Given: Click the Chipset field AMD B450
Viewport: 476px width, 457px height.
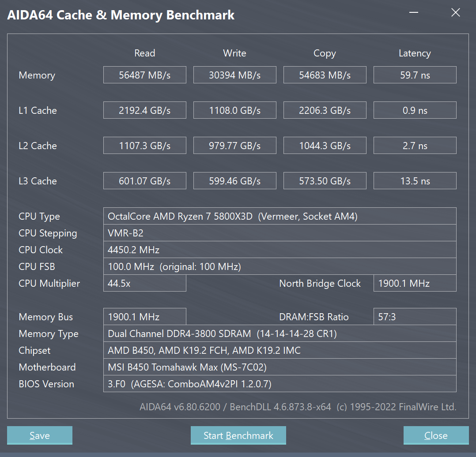Looking at the screenshot, I should pyautogui.click(x=280, y=350).
